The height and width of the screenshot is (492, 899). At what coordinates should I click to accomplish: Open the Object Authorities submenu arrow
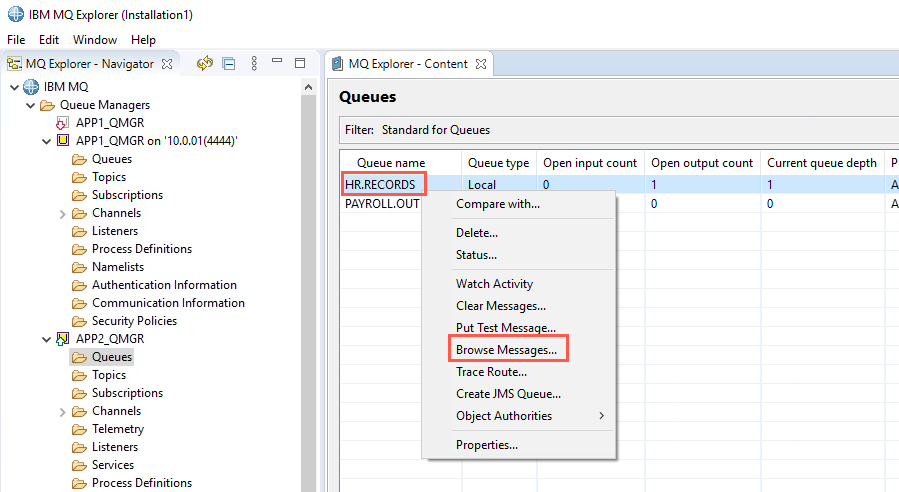coord(601,416)
